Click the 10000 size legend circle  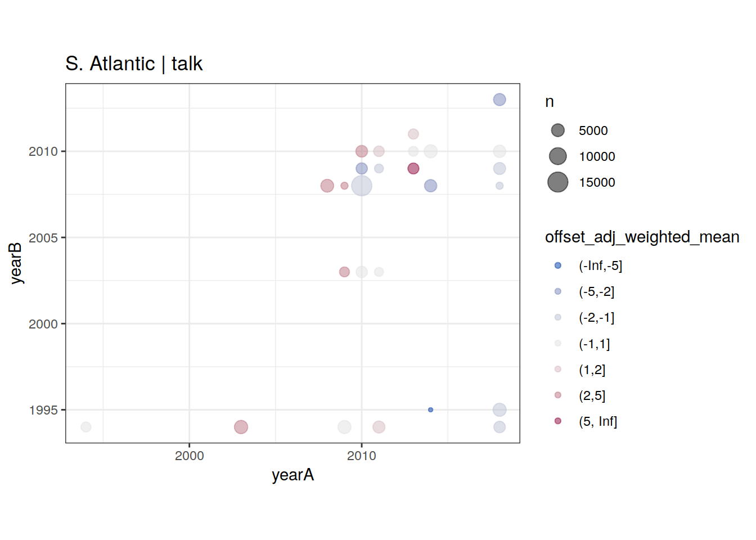557,156
